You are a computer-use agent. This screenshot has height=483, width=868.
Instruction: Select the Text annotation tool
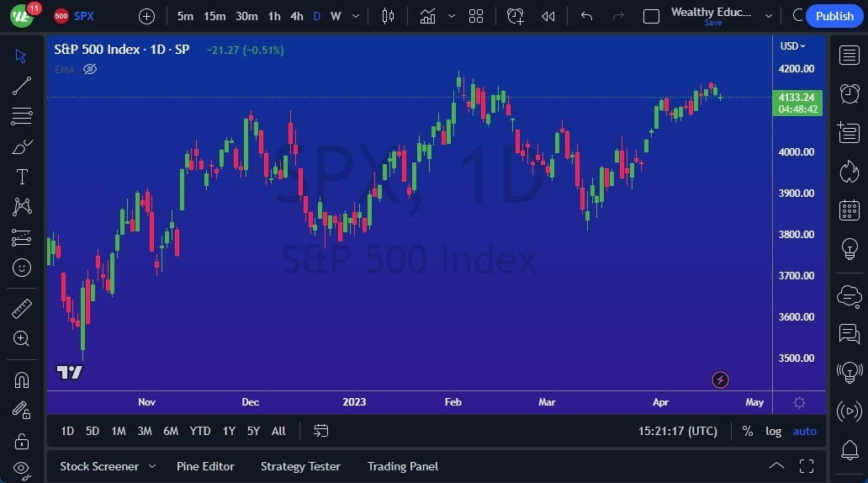click(x=22, y=177)
